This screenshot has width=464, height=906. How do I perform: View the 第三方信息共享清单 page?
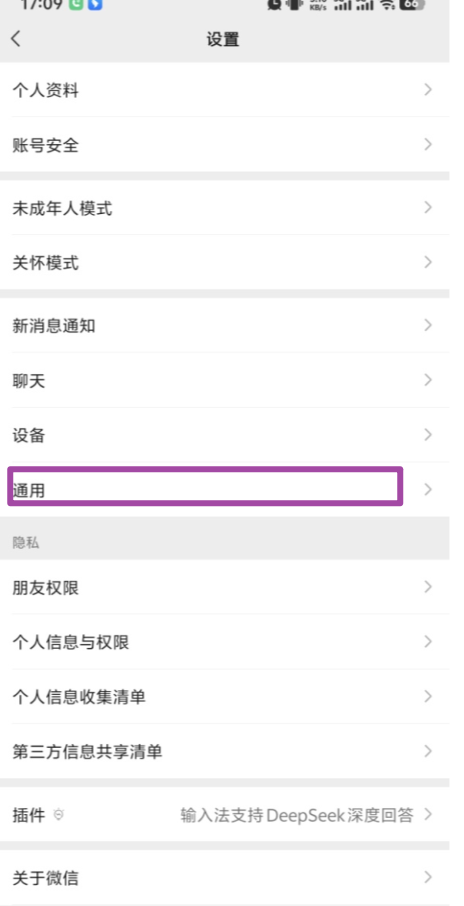click(x=224, y=751)
